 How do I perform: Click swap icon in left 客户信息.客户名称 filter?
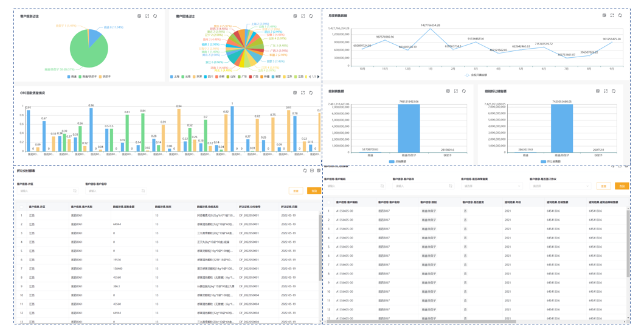143,191
